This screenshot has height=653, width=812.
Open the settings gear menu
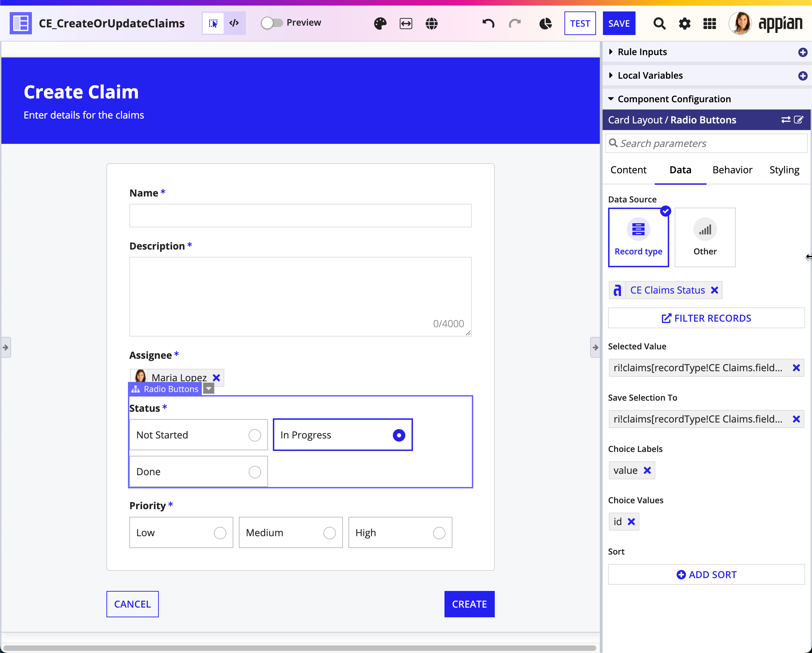[684, 23]
